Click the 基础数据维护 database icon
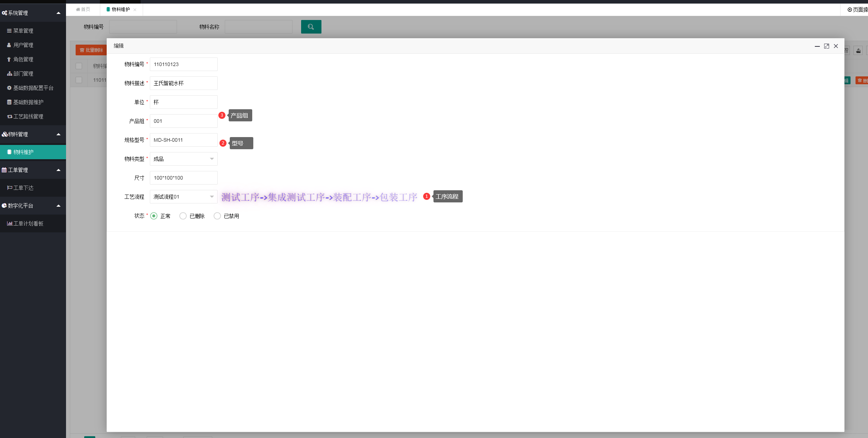The height and width of the screenshot is (438, 868). tap(9, 102)
